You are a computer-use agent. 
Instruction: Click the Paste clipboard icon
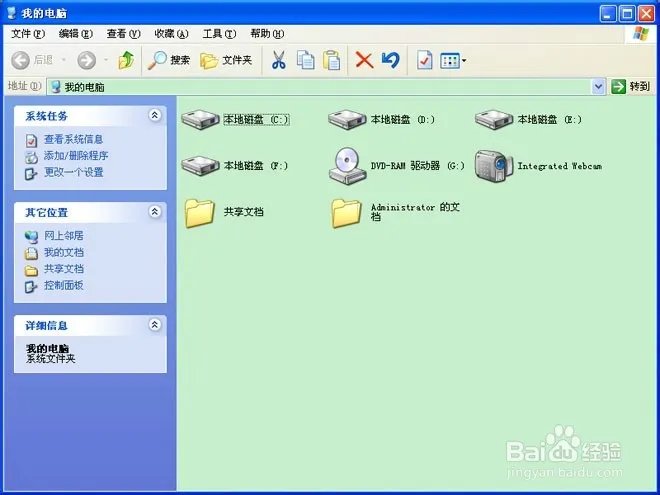coord(332,60)
